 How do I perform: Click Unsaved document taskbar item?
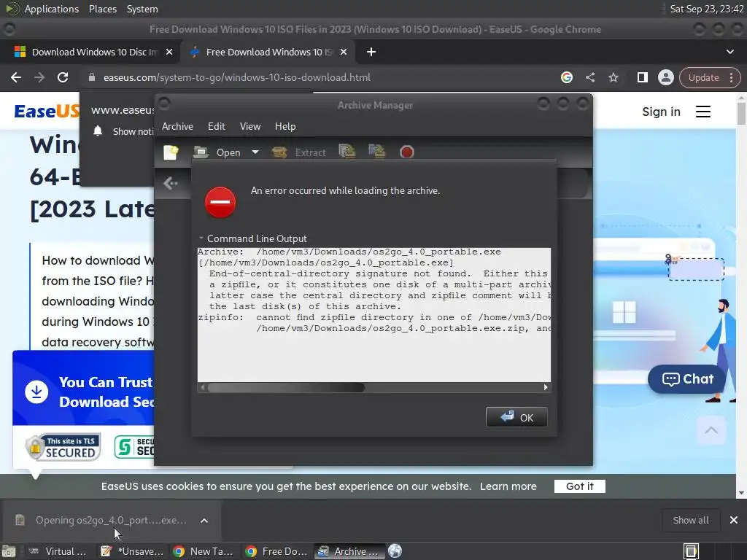coord(133,551)
